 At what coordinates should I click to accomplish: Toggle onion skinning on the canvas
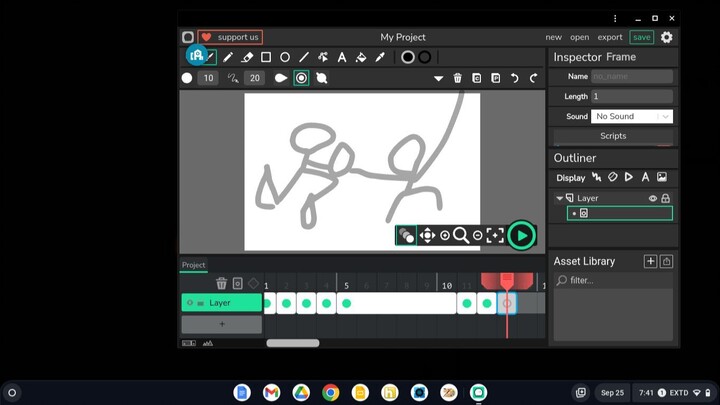pyautogui.click(x=406, y=236)
